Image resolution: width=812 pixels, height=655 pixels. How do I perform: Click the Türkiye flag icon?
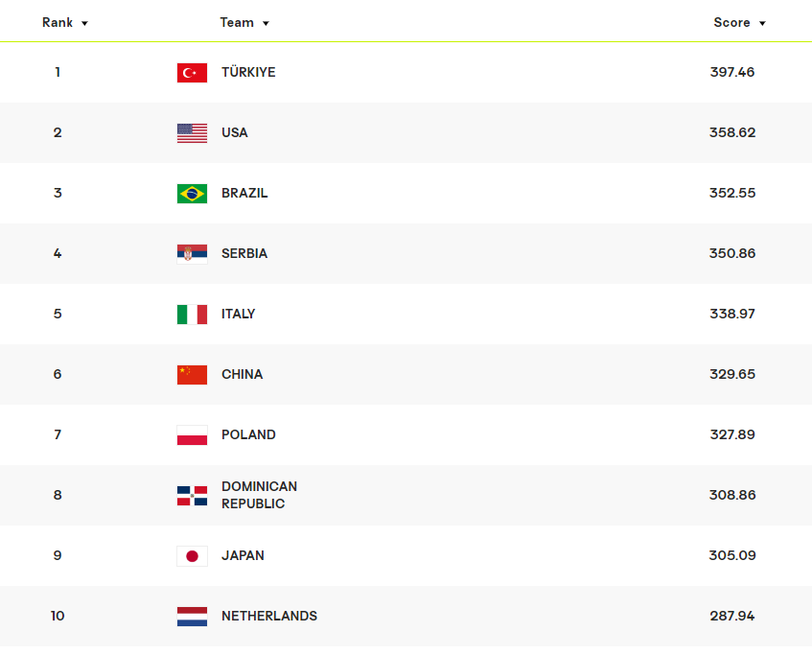click(192, 73)
